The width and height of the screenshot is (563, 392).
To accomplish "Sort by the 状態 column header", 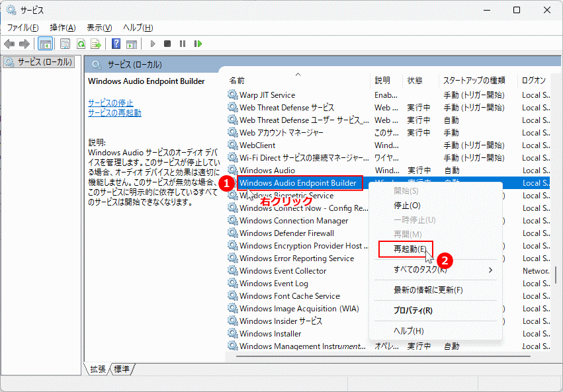I will (421, 81).
